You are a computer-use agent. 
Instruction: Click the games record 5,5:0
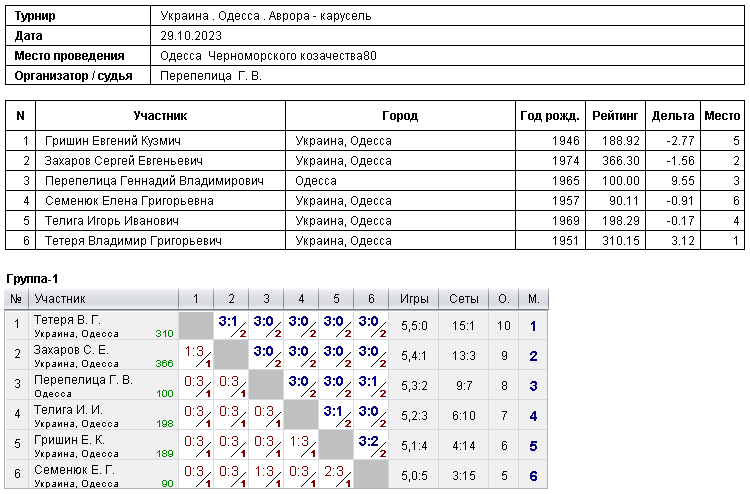[x=414, y=327]
